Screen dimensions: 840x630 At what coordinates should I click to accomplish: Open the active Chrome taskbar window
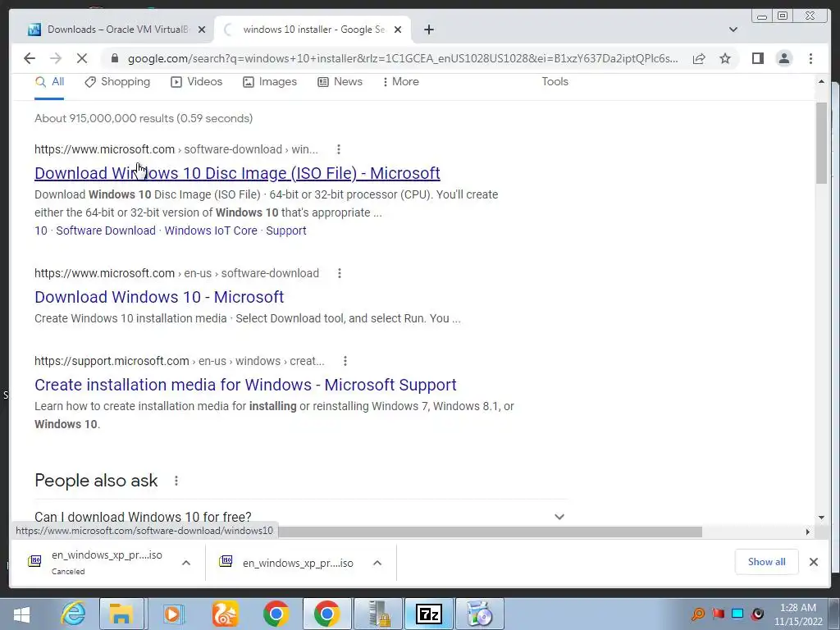pos(326,614)
